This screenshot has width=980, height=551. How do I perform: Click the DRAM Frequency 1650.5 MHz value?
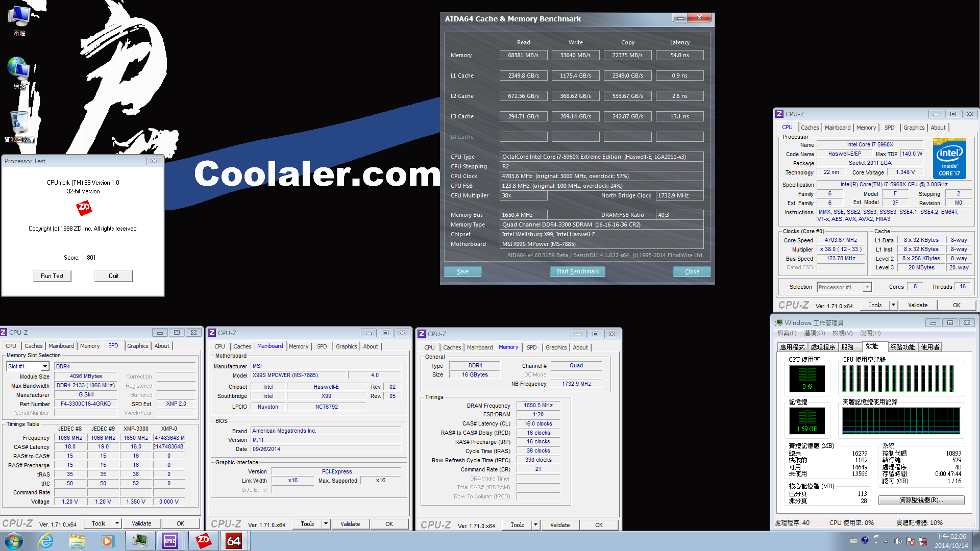pos(538,405)
